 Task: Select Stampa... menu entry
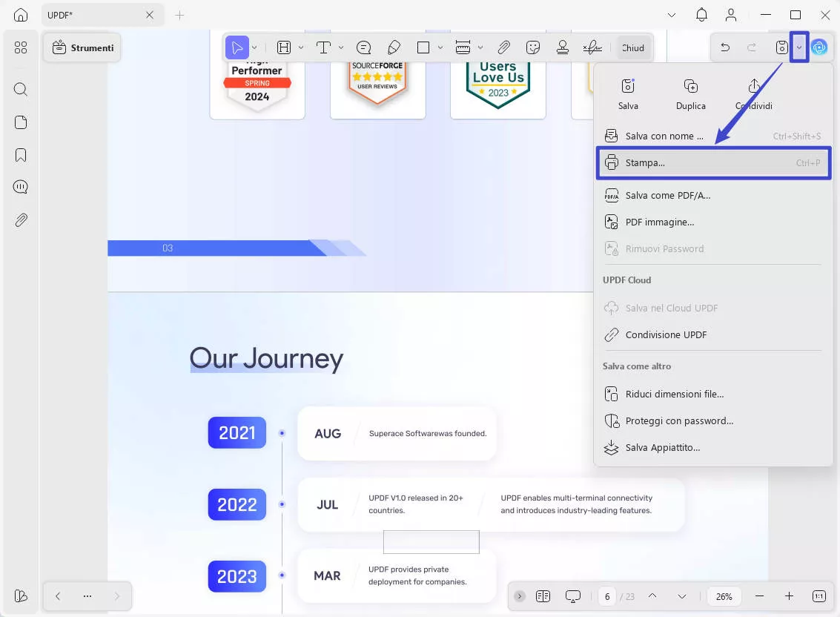713,162
